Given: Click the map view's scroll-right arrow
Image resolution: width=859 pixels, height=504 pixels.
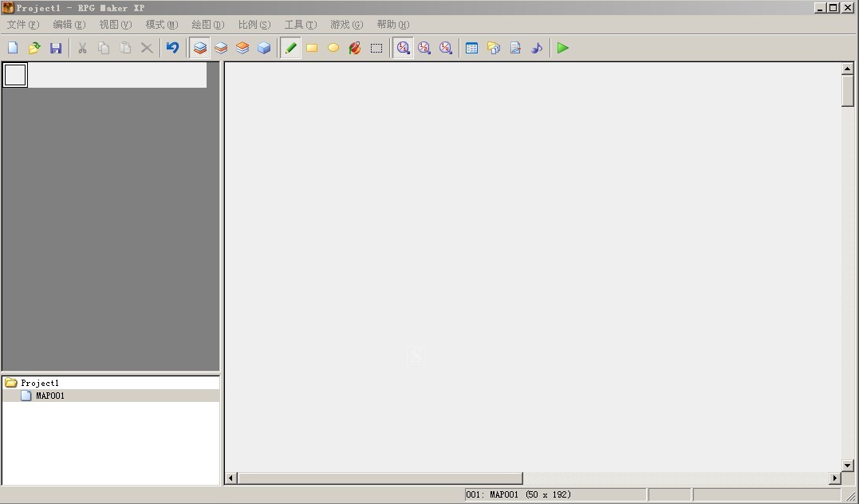Looking at the screenshot, I should click(834, 478).
